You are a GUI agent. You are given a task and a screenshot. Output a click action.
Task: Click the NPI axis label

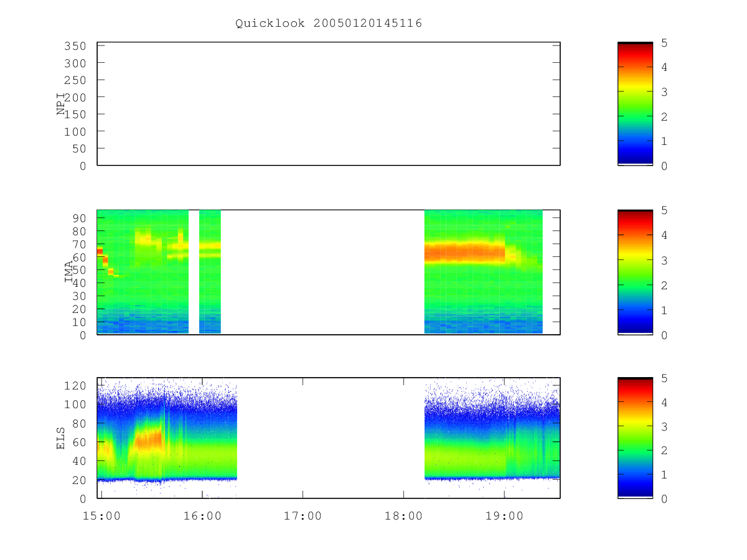(x=61, y=104)
